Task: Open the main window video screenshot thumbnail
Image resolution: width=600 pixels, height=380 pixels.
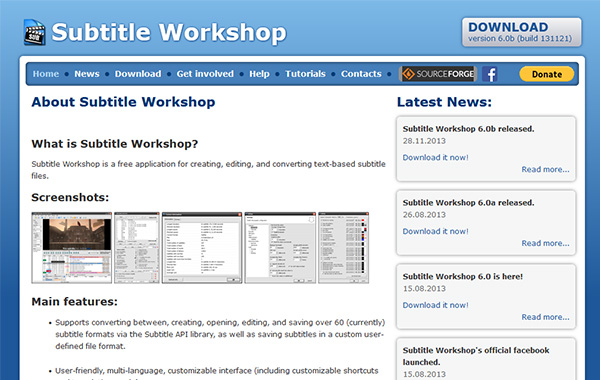Action: tap(72, 248)
